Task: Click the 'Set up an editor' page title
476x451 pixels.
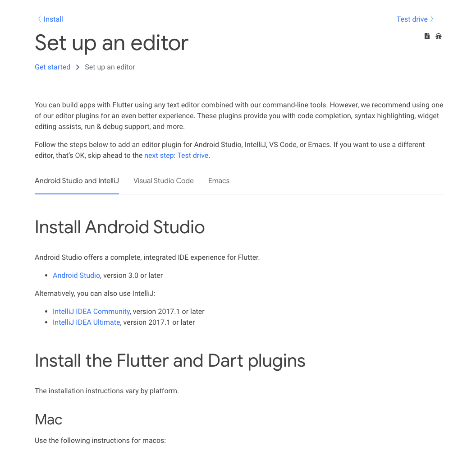Action: point(112,43)
